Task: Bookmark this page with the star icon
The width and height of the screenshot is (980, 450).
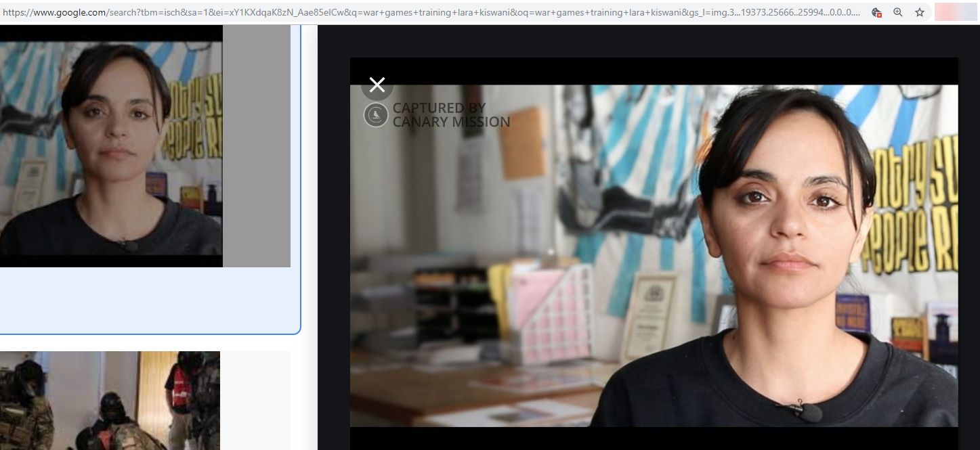Action: pyautogui.click(x=920, y=12)
